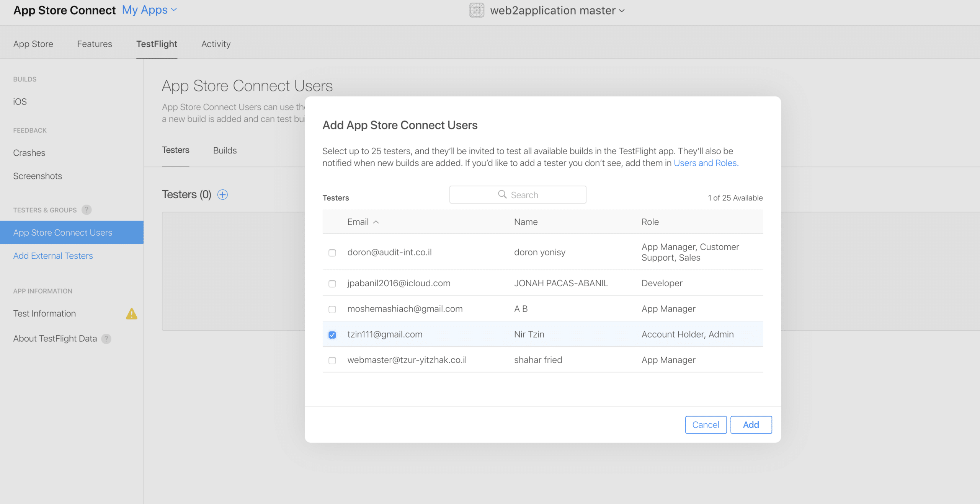Screen dimensions: 980x504
Task: Click help icon beside Testers & Groups
Action: (87, 210)
